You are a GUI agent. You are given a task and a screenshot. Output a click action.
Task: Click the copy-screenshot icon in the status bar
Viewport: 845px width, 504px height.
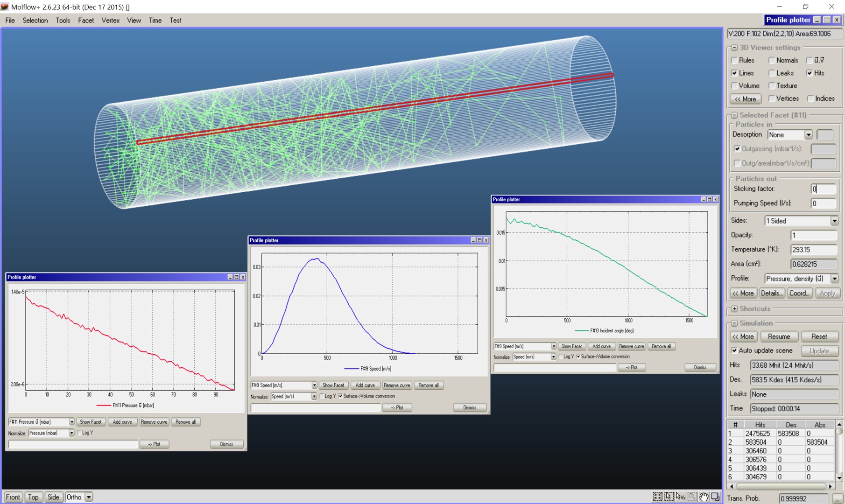(x=715, y=497)
